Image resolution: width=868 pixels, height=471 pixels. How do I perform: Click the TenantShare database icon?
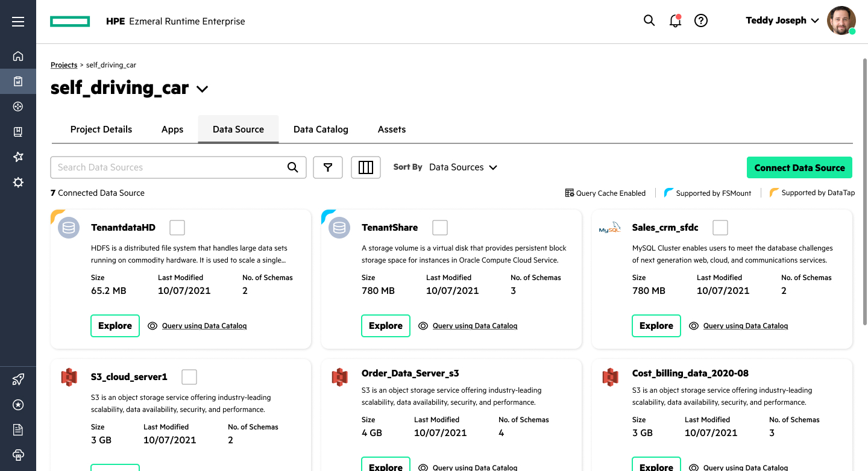[x=339, y=228]
